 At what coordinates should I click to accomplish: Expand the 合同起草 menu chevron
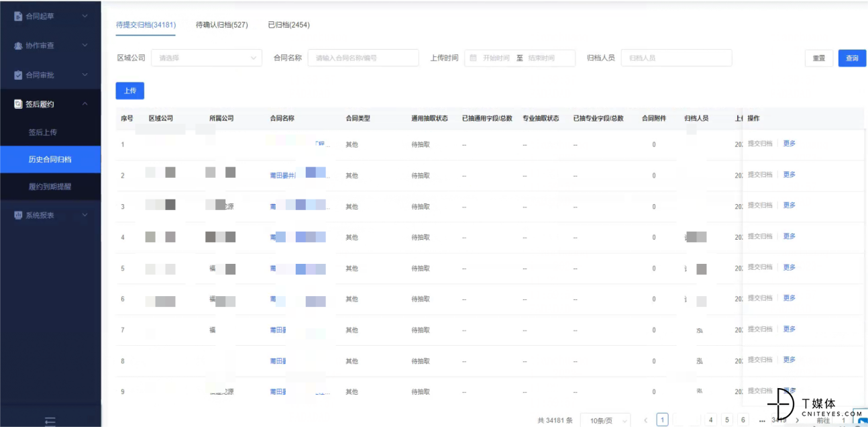click(85, 16)
